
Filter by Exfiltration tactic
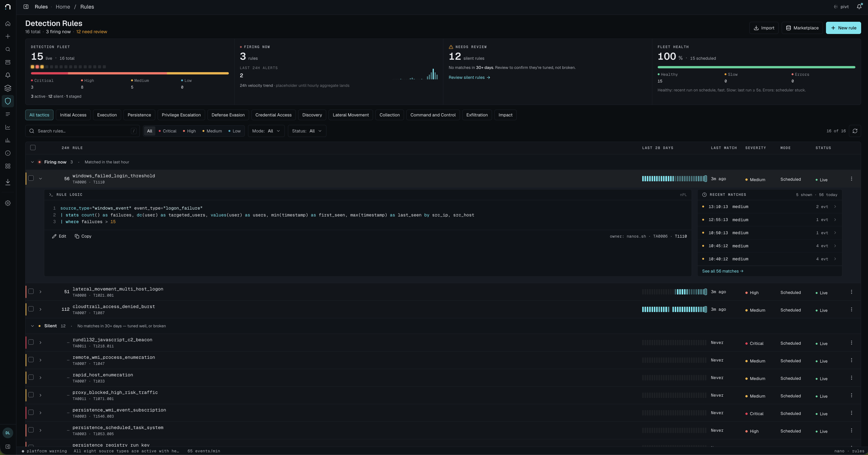[x=477, y=115]
